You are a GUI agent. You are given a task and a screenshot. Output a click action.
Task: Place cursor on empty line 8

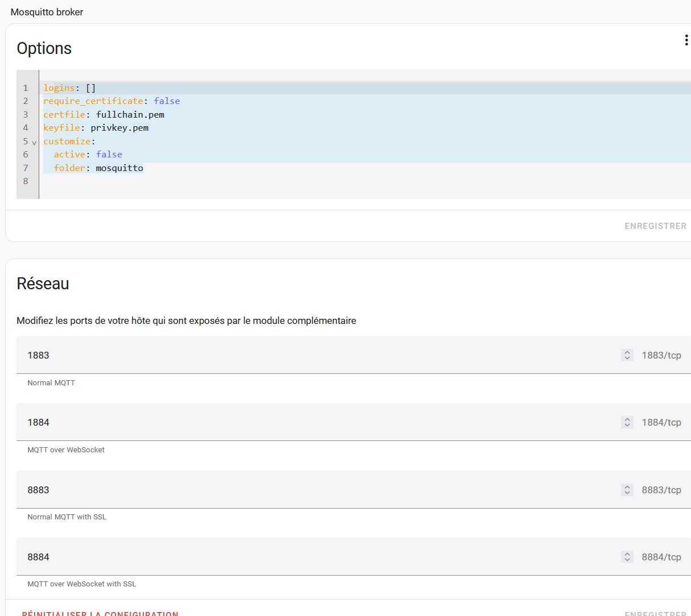click(x=171, y=181)
